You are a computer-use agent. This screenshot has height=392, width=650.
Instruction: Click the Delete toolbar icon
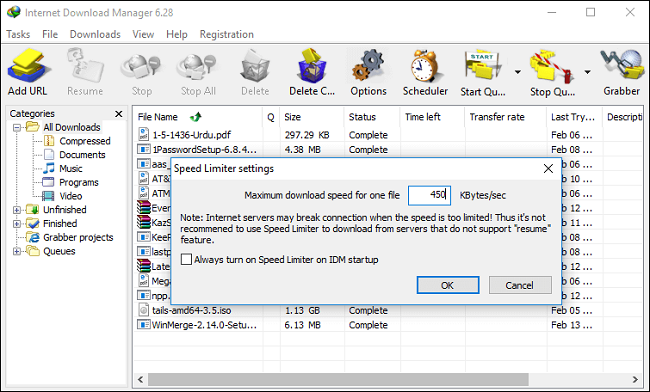pyautogui.click(x=255, y=65)
